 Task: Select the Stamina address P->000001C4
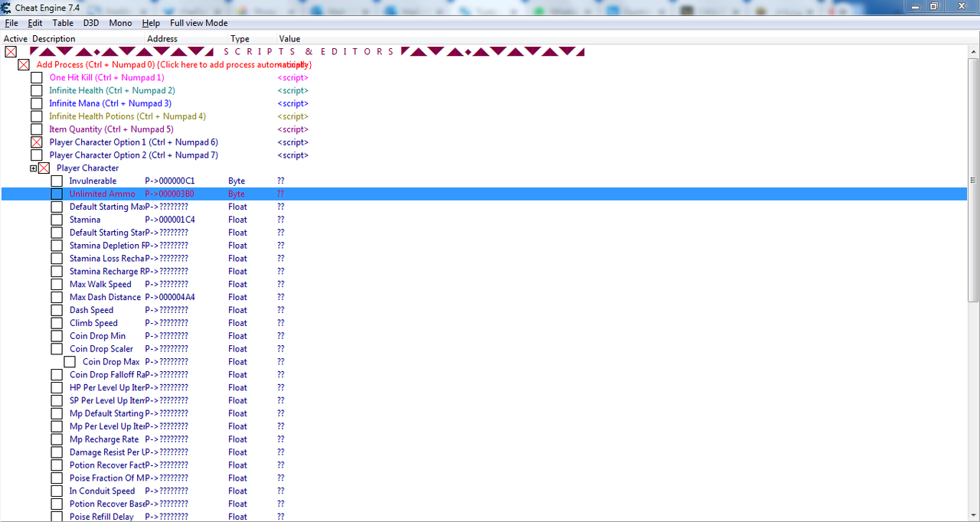170,220
